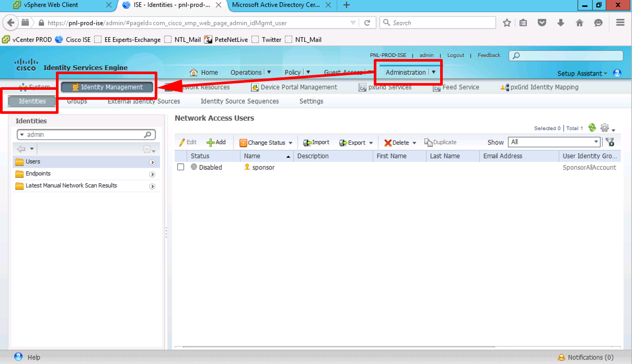Click the First Name column header
The width and height of the screenshot is (632, 364).
click(399, 156)
